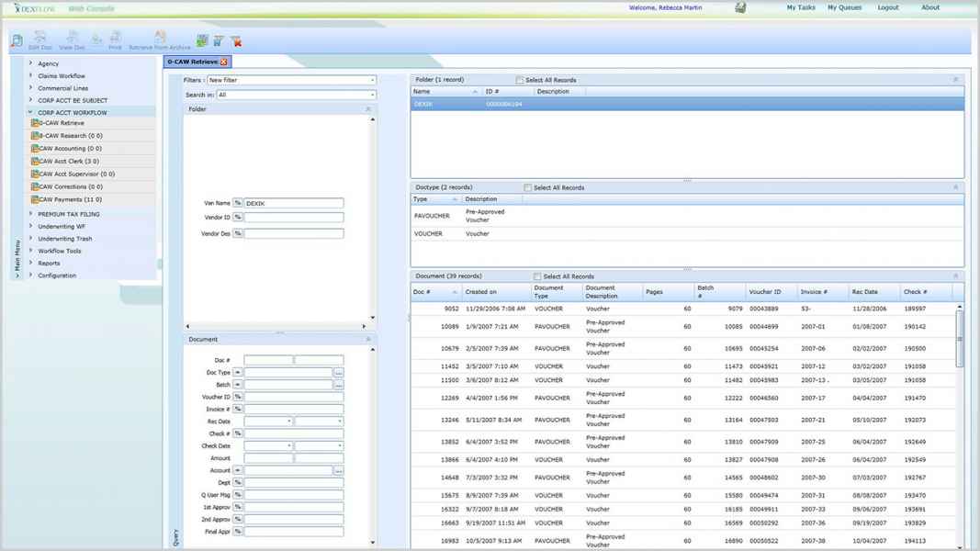This screenshot has width=980, height=551.
Task: Click the CAW Payments queue icon
Action: click(x=35, y=199)
